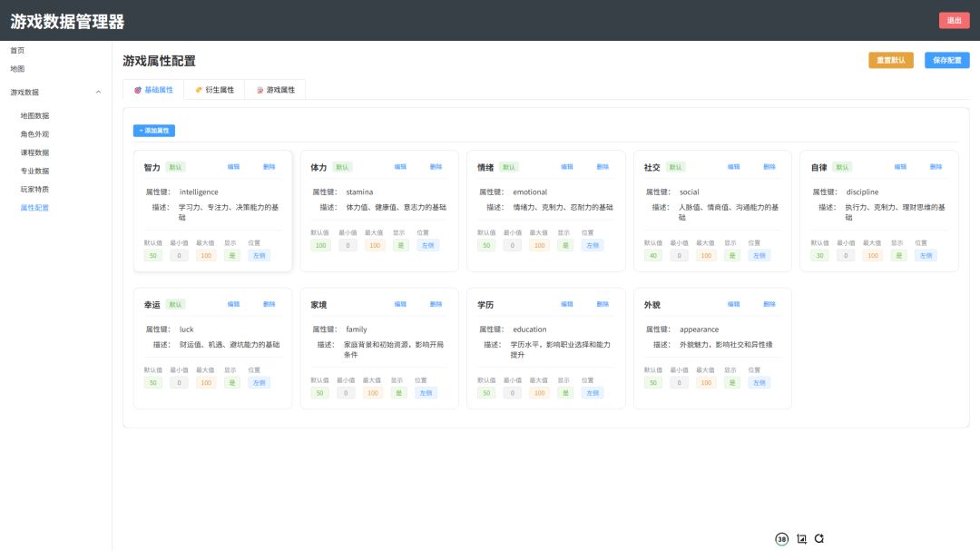Edit the 情绪 attribute card
The image size is (980, 551).
[567, 167]
